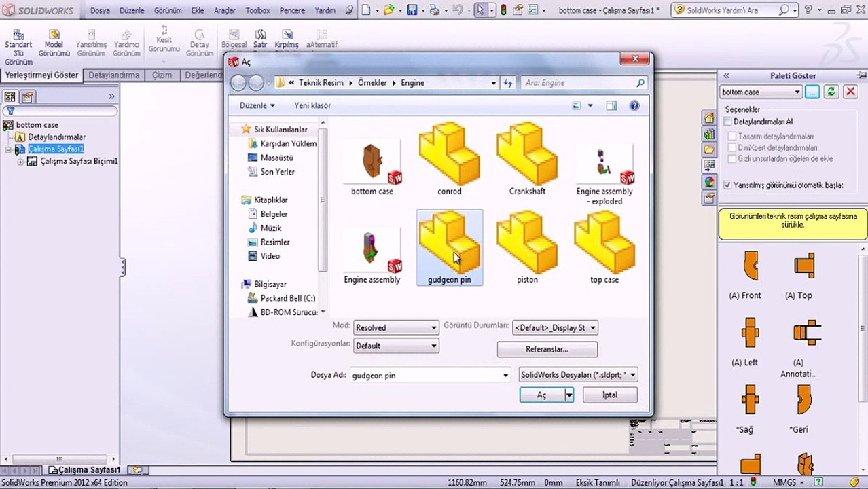Click the Select arrow cursor tool
This screenshot has width=868, height=489.
[x=480, y=10]
